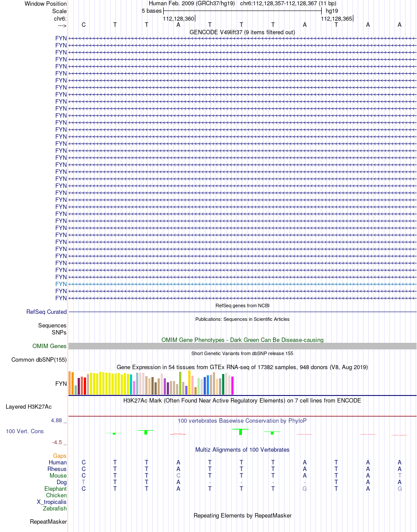
Task: Open the GENCODE V49lift37 track title
Action: click(x=242, y=32)
